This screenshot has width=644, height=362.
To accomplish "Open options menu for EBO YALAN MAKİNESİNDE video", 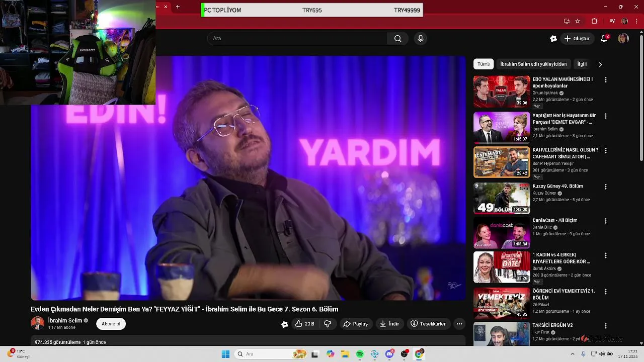I will [x=606, y=80].
